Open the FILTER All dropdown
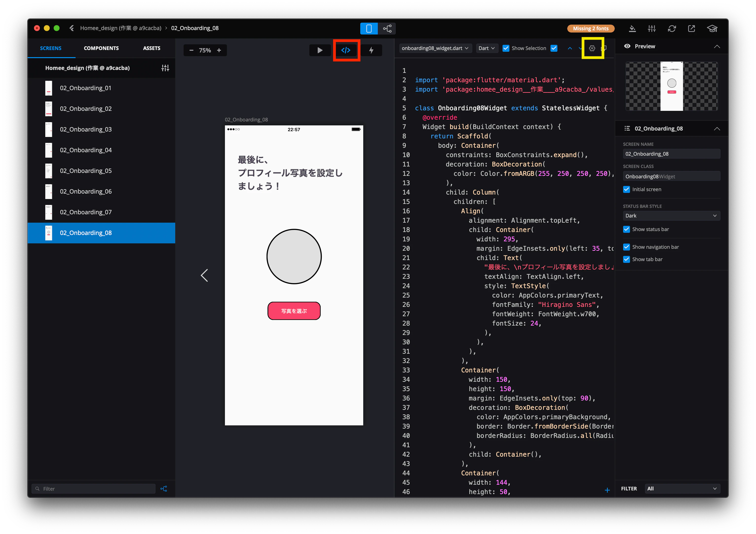Image resolution: width=756 pixels, height=534 pixels. (682, 488)
